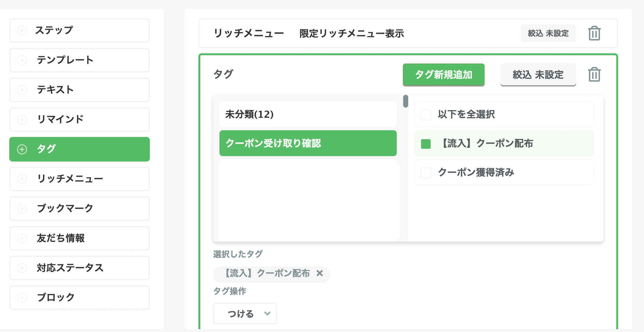Open 絞込 未設定 filter on リッチメニュー row

[x=548, y=34]
